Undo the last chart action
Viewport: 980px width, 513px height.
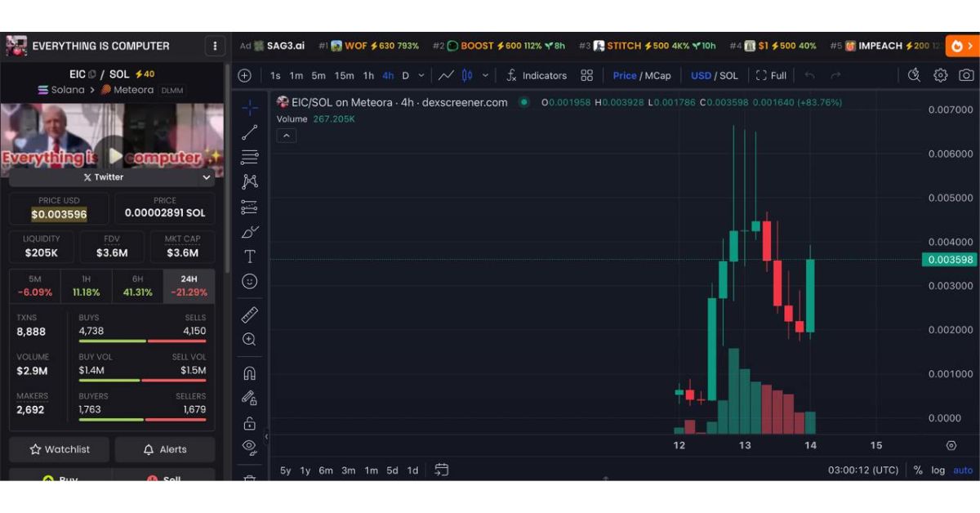click(809, 75)
